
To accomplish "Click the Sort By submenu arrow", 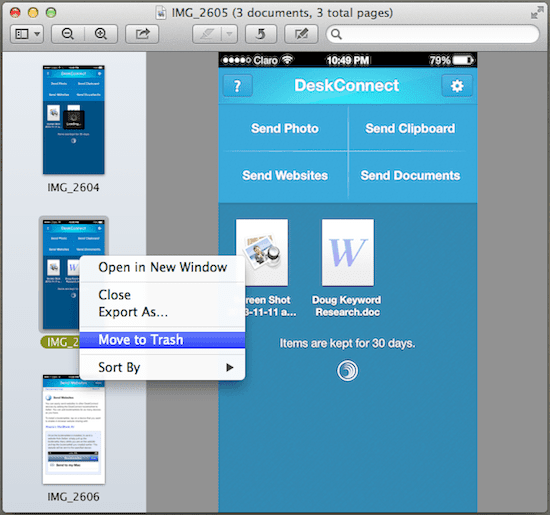I will [x=230, y=367].
